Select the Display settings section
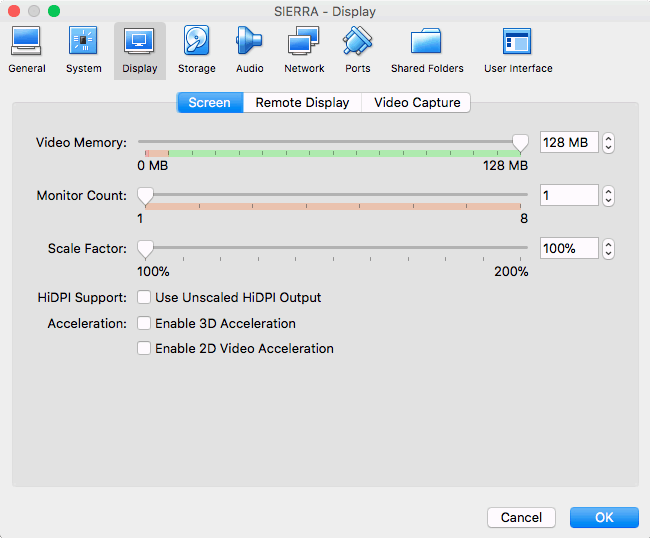Image resolution: width=650 pixels, height=538 pixels. pos(140,51)
